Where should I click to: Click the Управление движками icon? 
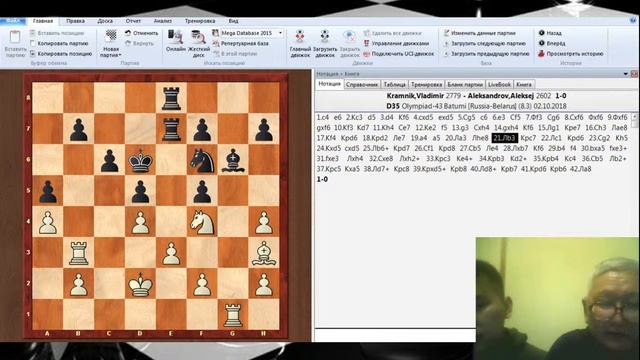point(366,43)
